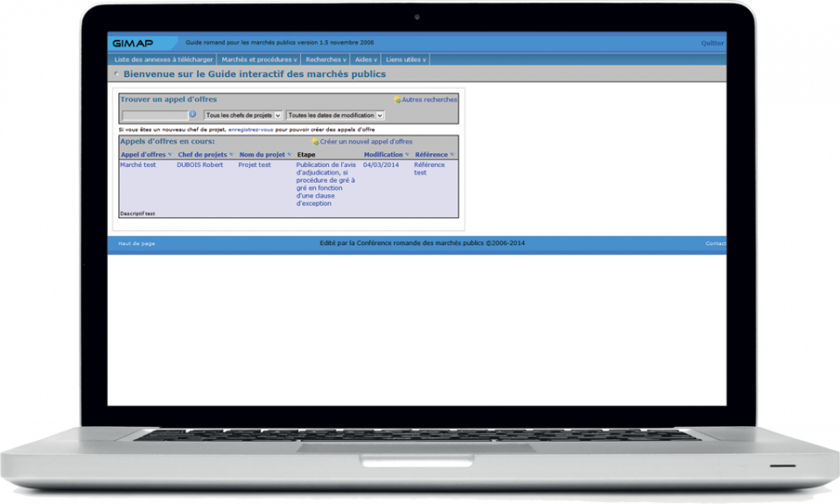Image resolution: width=840 pixels, height=504 pixels.
Task: Sort by Appel d'offres column arrow
Action: 170,155
